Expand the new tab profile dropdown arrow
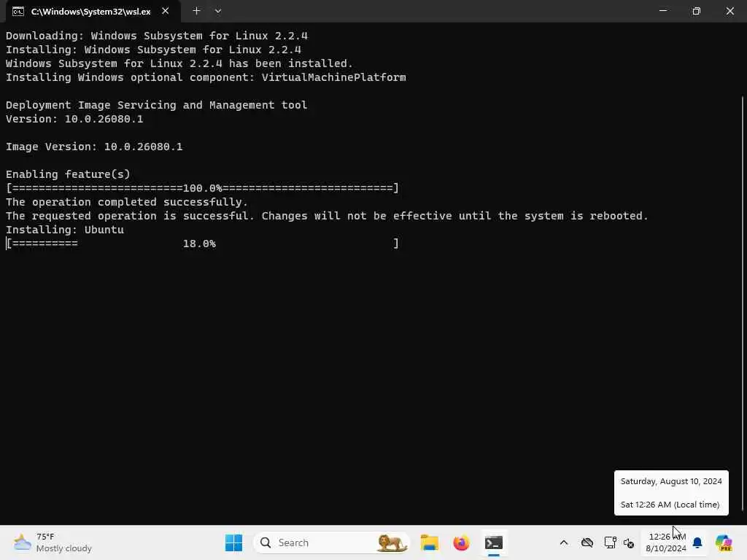Viewport: 747px width, 560px height. (x=217, y=11)
